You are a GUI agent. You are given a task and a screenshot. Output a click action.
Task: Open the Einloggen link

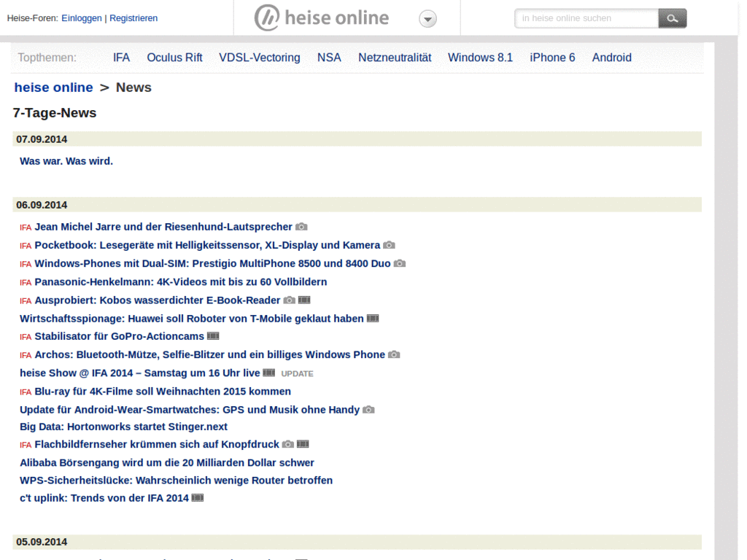82,18
